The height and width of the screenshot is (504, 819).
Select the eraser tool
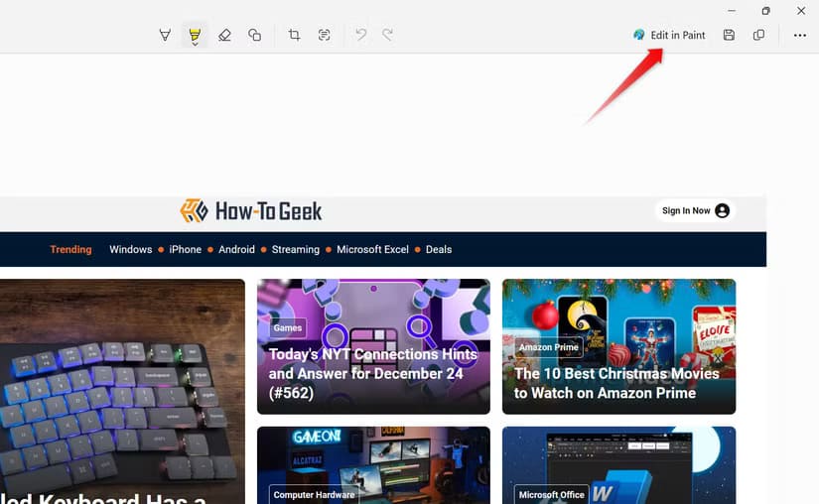pyautogui.click(x=224, y=35)
